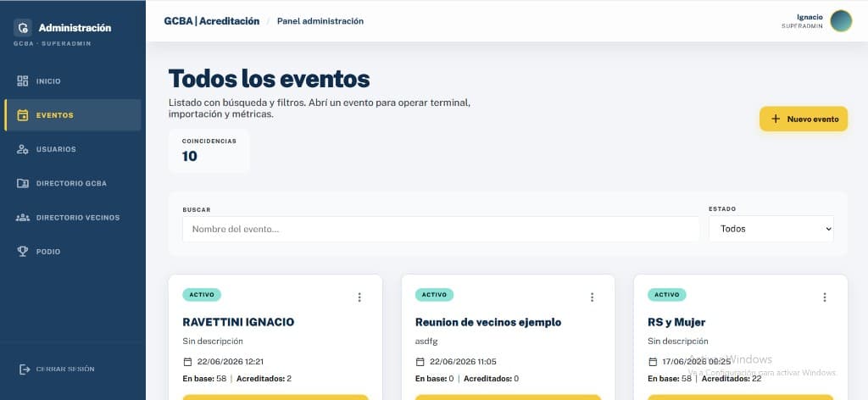Screen dimensions: 868x400
Task: Click the Ignacio username text
Action: point(810,17)
